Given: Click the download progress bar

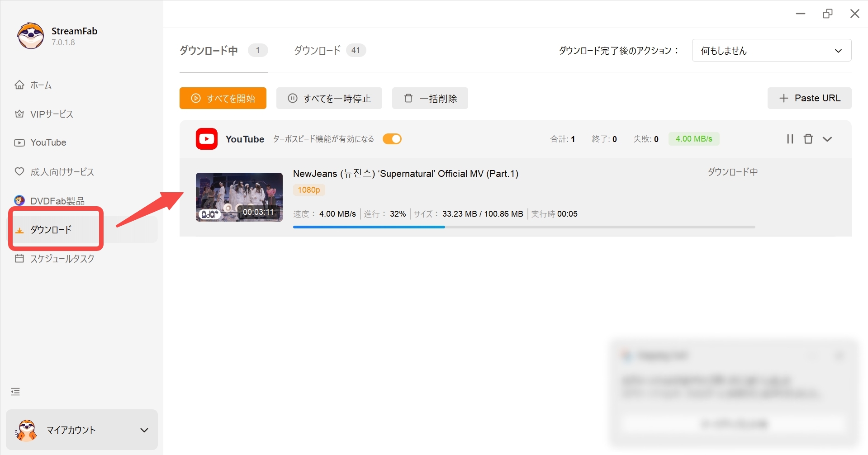Looking at the screenshot, I should click(524, 227).
